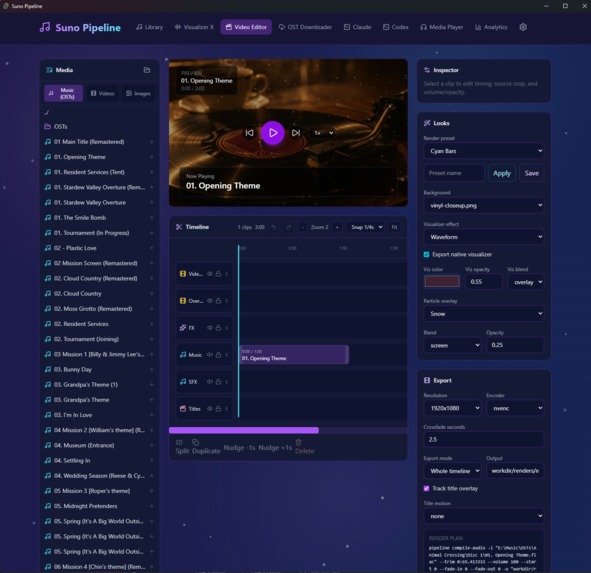Lock the Overlay track

tap(218, 301)
